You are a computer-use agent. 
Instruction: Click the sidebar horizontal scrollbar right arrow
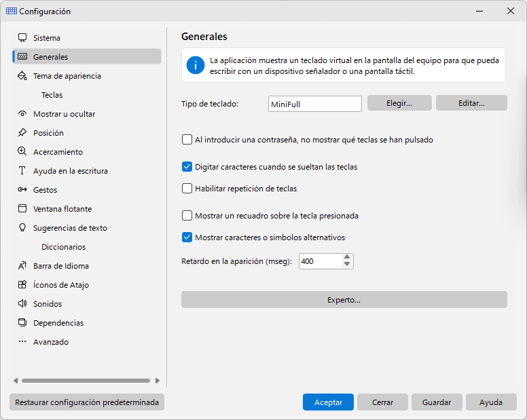point(158,381)
